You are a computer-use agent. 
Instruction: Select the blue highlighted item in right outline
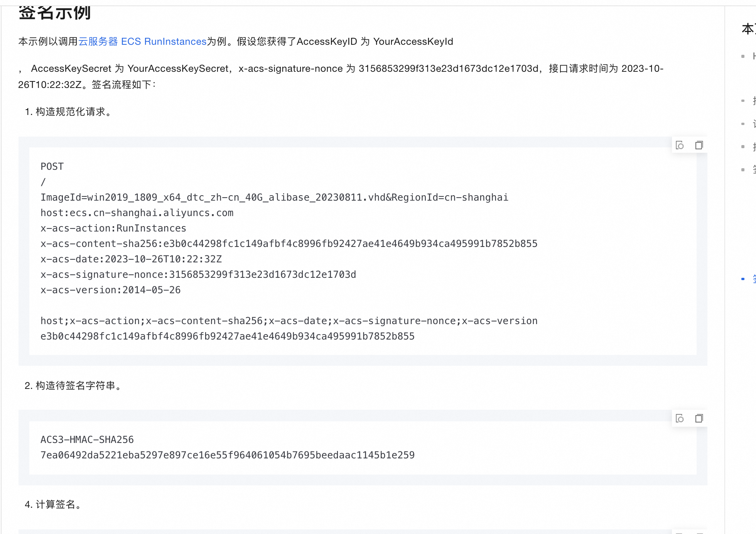(753, 279)
